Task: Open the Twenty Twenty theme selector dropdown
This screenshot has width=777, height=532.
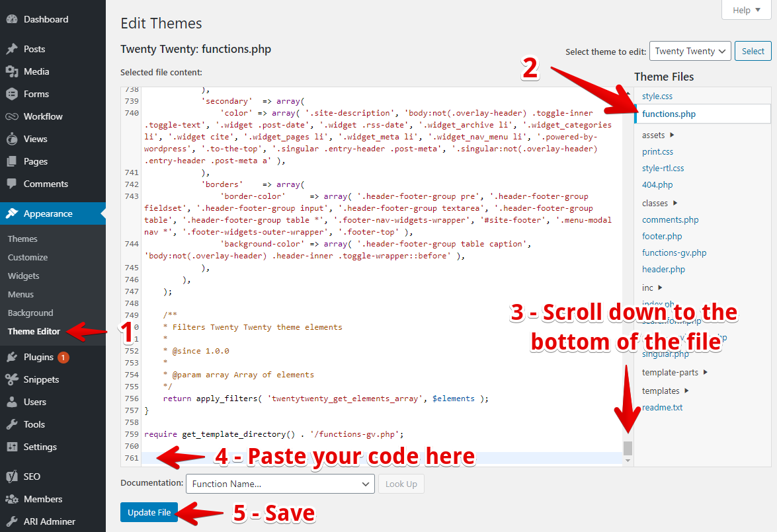Action: click(690, 50)
